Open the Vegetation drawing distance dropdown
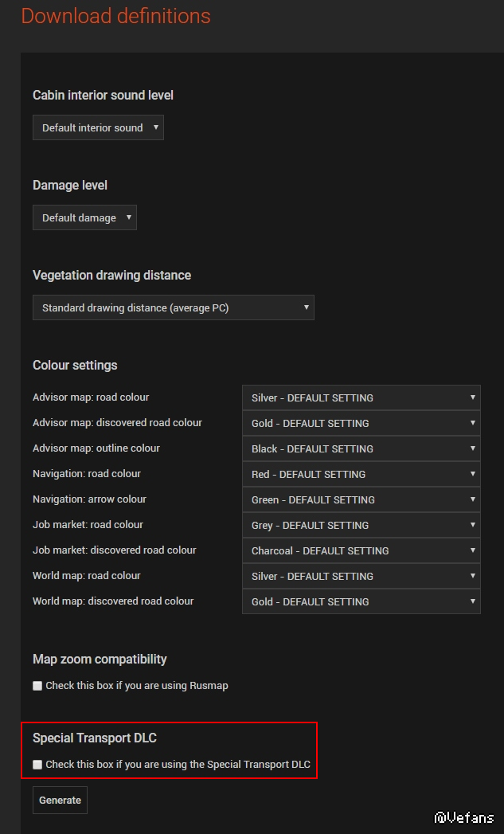 174,307
